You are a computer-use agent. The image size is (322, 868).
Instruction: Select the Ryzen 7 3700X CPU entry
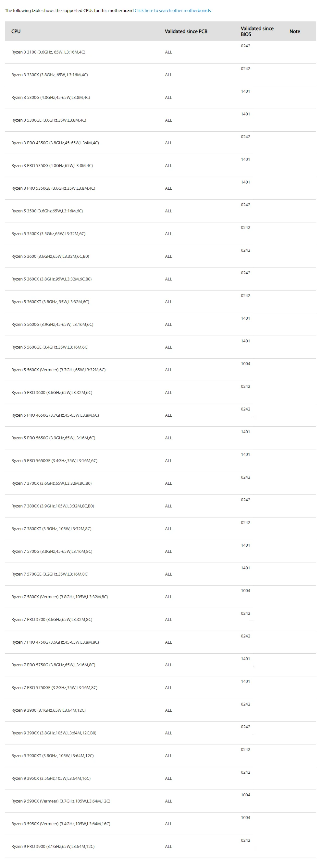pos(51,483)
